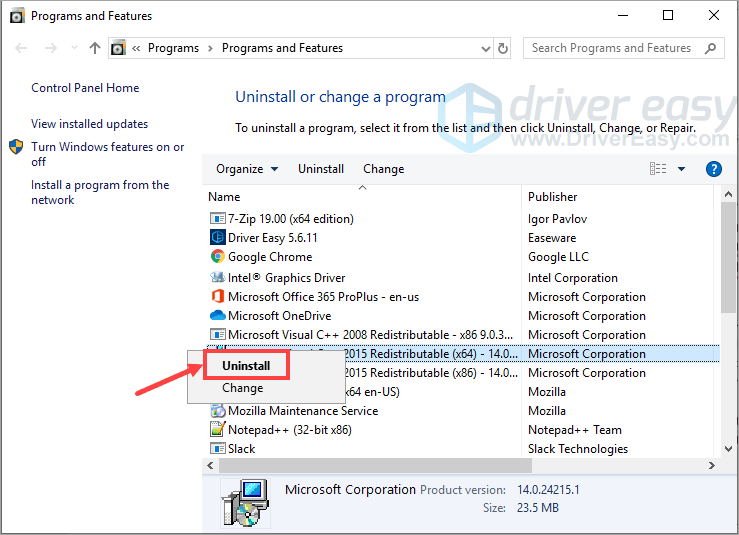Viewport: 739px width, 535px height.
Task: Choose Change from the context menu
Action: point(243,388)
